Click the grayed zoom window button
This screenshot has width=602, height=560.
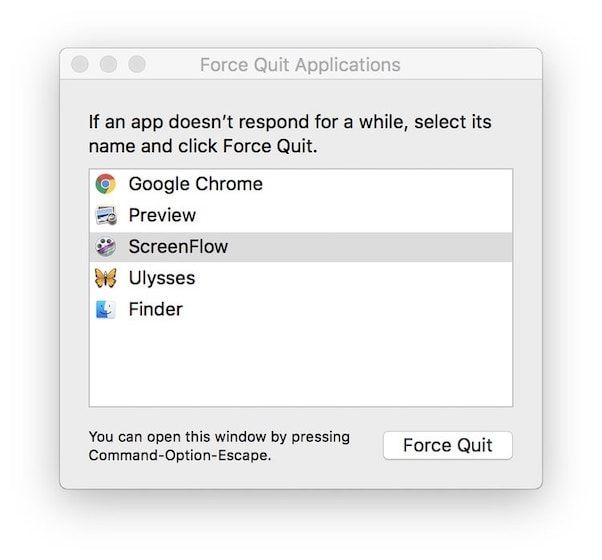(137, 65)
